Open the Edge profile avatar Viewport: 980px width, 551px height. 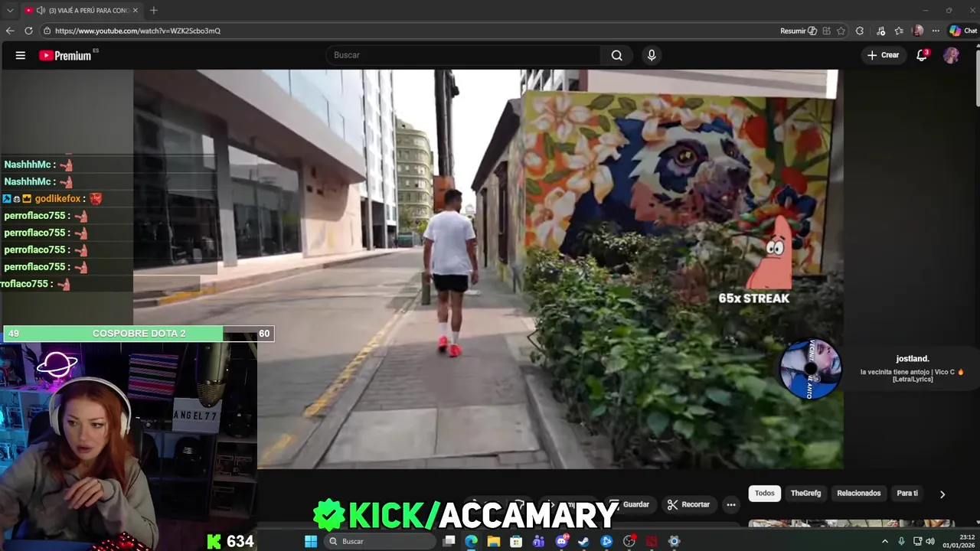click(918, 31)
